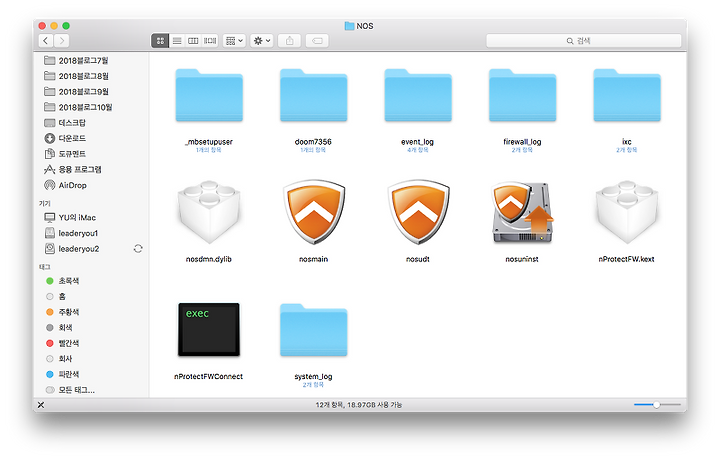Click the 기기 sidebar section header
The image size is (720, 460).
point(45,203)
